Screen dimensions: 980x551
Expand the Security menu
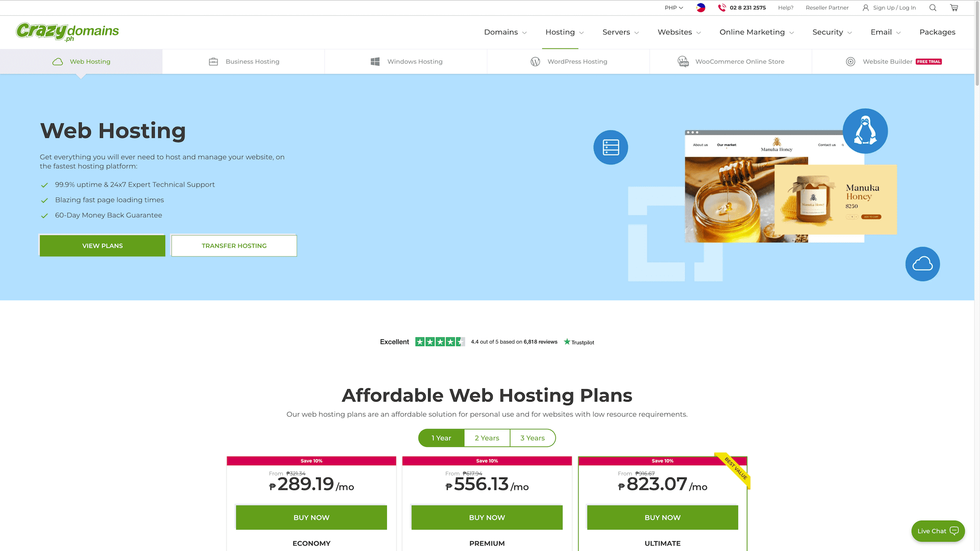832,32
